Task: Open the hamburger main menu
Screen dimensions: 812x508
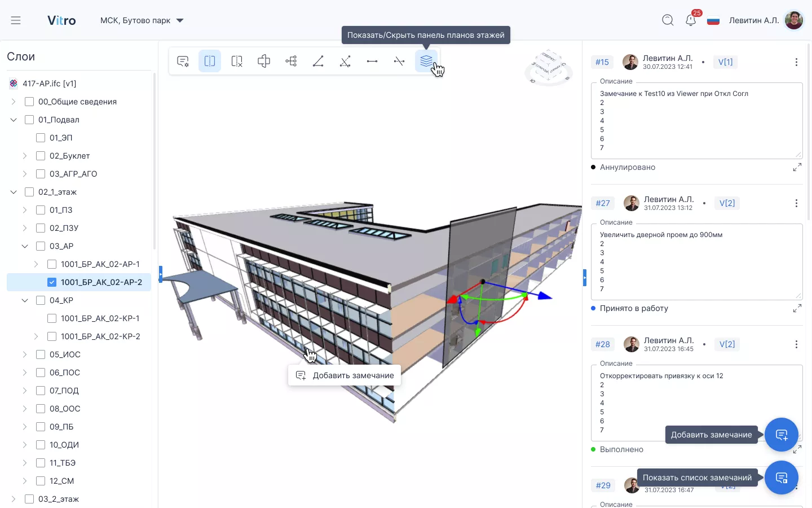Action: [x=16, y=20]
